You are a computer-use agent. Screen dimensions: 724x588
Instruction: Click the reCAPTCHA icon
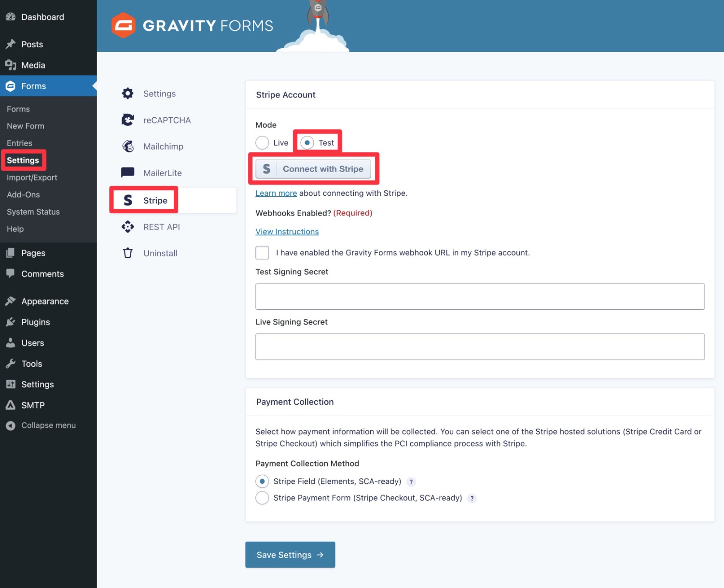pyautogui.click(x=127, y=120)
